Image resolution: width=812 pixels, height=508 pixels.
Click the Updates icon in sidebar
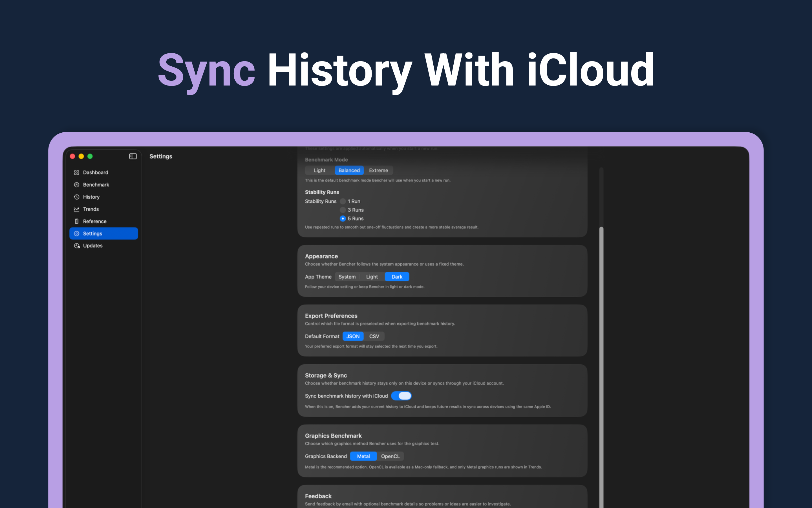(77, 246)
